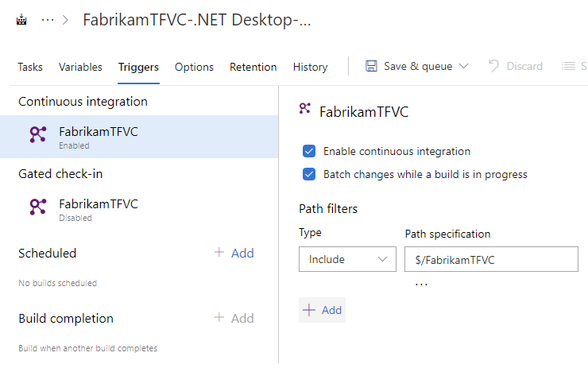
Task: Click the repo icon of disabled FabrikamTFVC
Action: [x=38, y=207]
